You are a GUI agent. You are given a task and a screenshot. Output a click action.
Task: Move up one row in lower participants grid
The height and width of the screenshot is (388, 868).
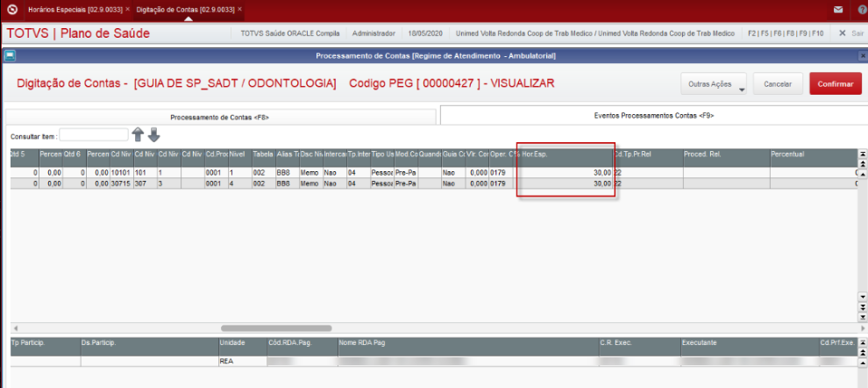(862, 362)
